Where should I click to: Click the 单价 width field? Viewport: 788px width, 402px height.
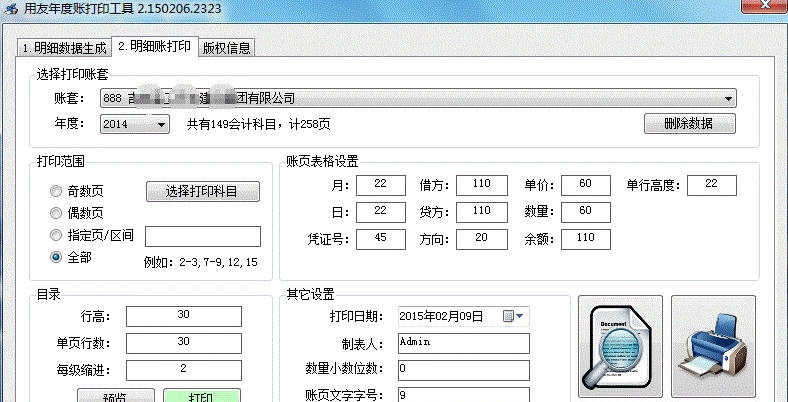(585, 185)
